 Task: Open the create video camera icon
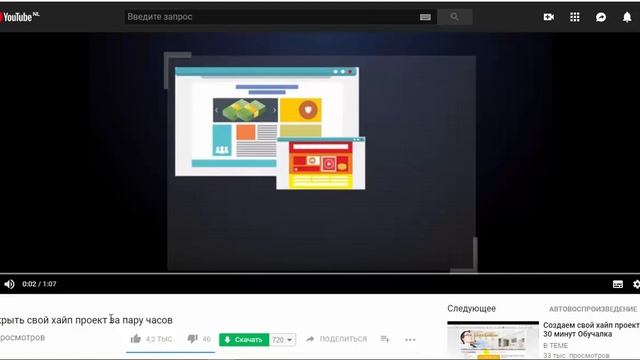click(x=549, y=17)
